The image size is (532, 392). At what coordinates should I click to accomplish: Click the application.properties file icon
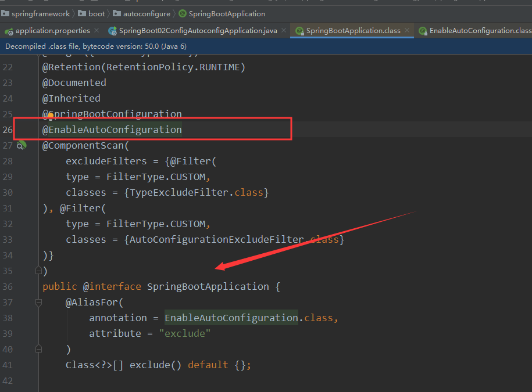click(9, 31)
